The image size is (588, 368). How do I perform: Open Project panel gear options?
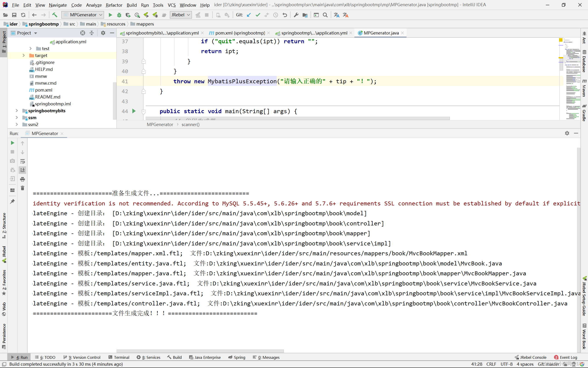point(103,33)
